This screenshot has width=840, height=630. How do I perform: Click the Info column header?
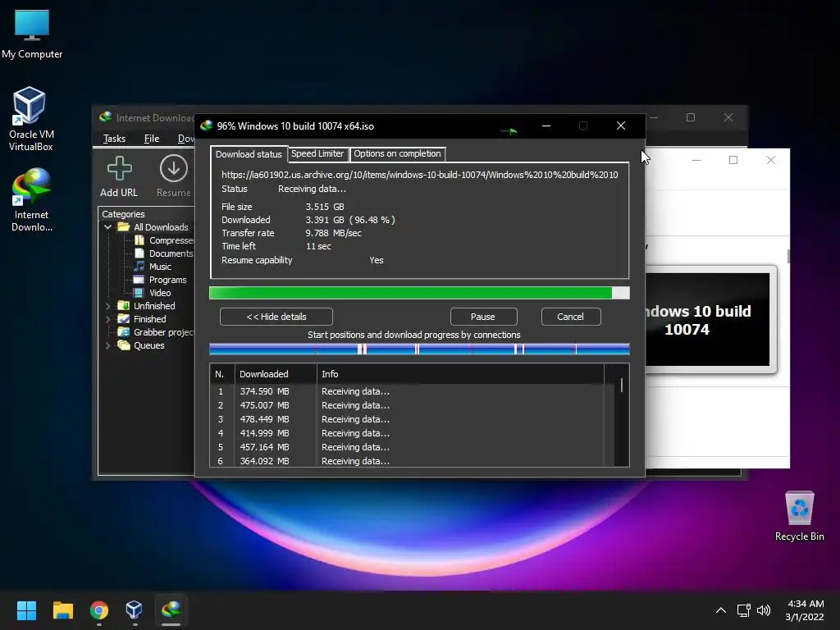(461, 374)
